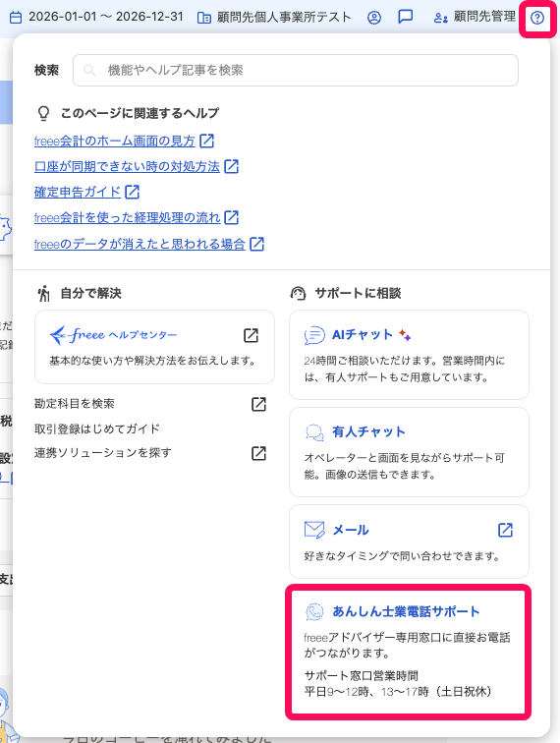Click external-link icon on メール card
The width and height of the screenshot is (560, 743).
(506, 530)
